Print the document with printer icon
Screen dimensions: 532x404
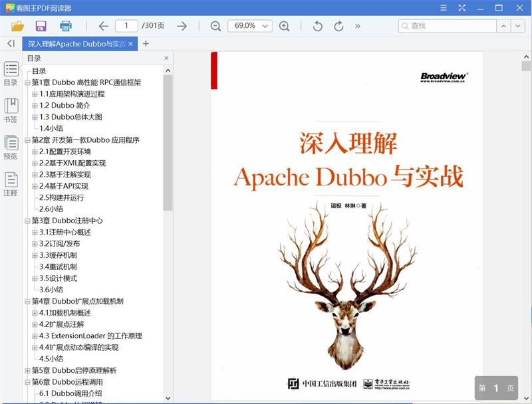65,26
